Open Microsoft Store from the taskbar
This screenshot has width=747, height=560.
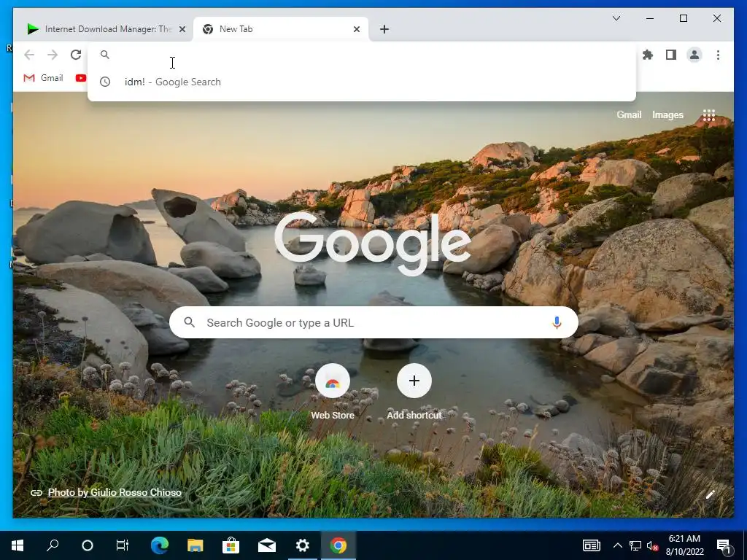pos(231,545)
